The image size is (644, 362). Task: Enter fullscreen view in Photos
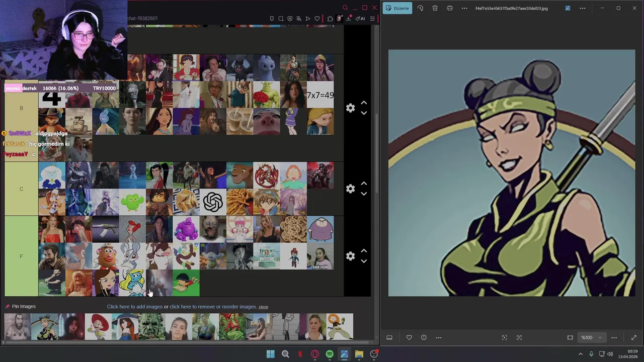(634, 337)
